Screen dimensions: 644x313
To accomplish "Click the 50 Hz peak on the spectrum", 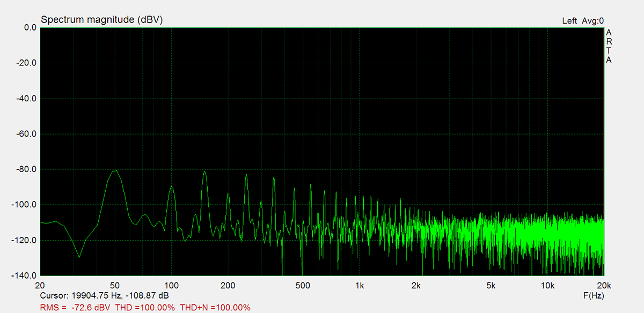I will tap(115, 171).
